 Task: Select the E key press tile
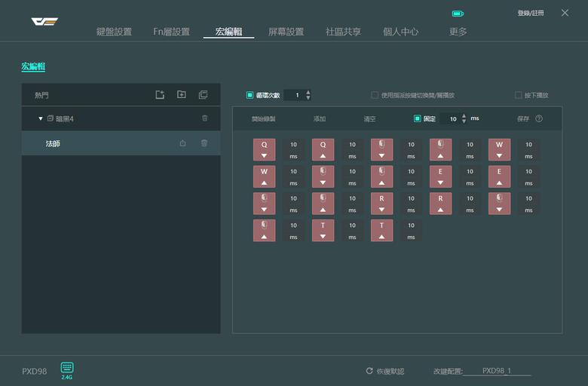(441, 176)
